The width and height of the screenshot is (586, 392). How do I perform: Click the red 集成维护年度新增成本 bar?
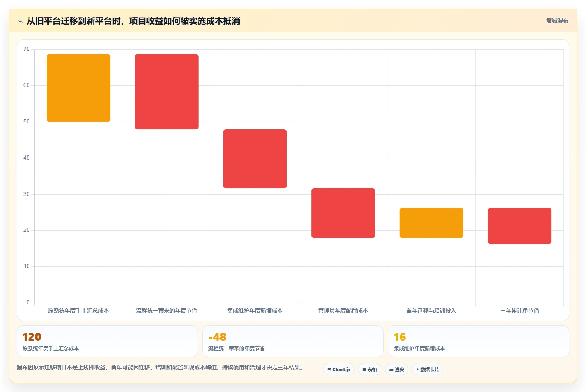pos(255,159)
